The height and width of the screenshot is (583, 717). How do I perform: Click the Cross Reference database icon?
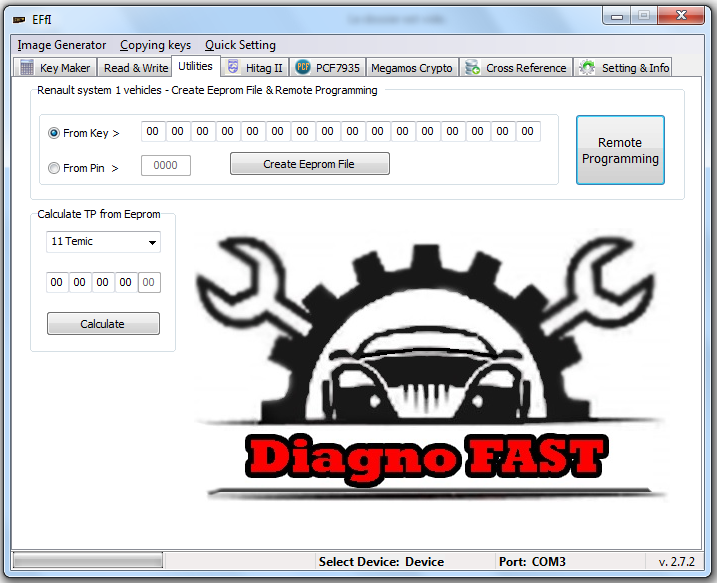(472, 67)
